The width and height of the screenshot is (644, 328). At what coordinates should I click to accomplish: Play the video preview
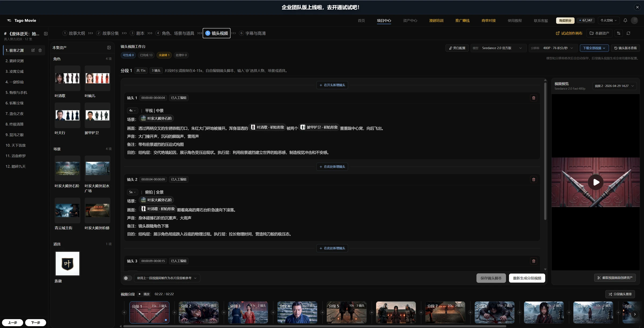coord(595,182)
